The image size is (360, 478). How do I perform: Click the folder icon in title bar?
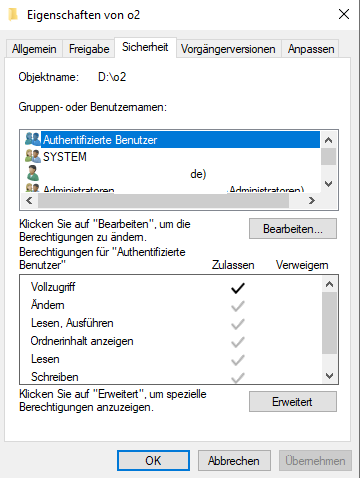tap(13, 15)
